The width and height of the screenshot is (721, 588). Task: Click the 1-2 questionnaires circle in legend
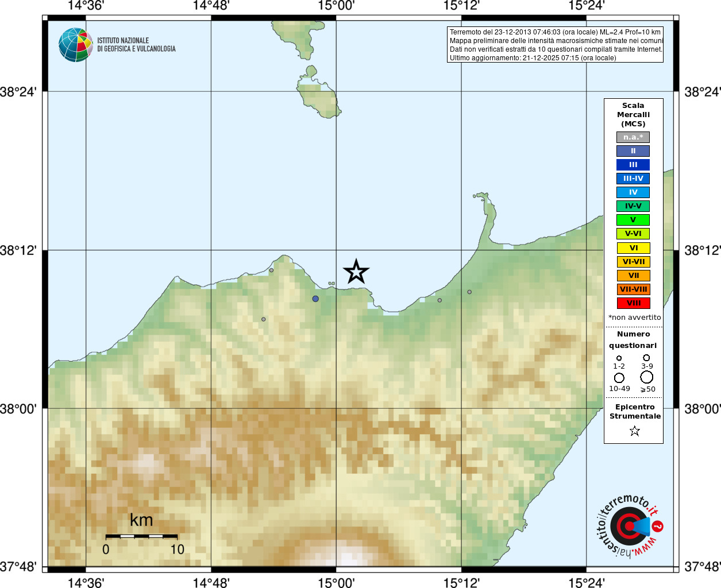click(x=619, y=358)
